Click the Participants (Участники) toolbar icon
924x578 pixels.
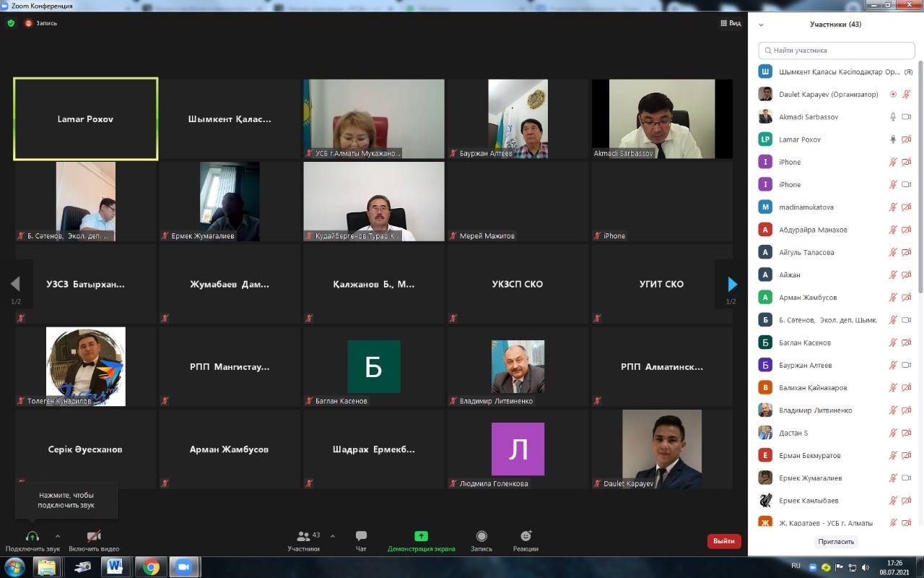304,536
